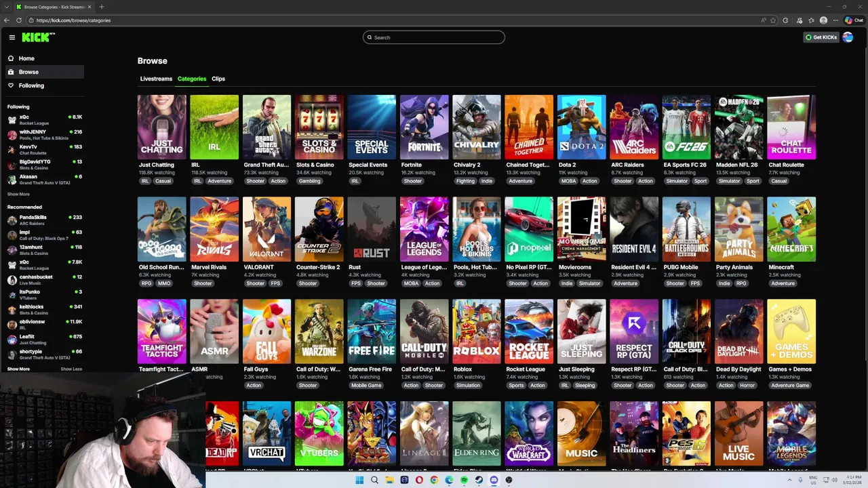Show hidden system tray icons chevron
This screenshot has width=868, height=488.
click(x=789, y=480)
